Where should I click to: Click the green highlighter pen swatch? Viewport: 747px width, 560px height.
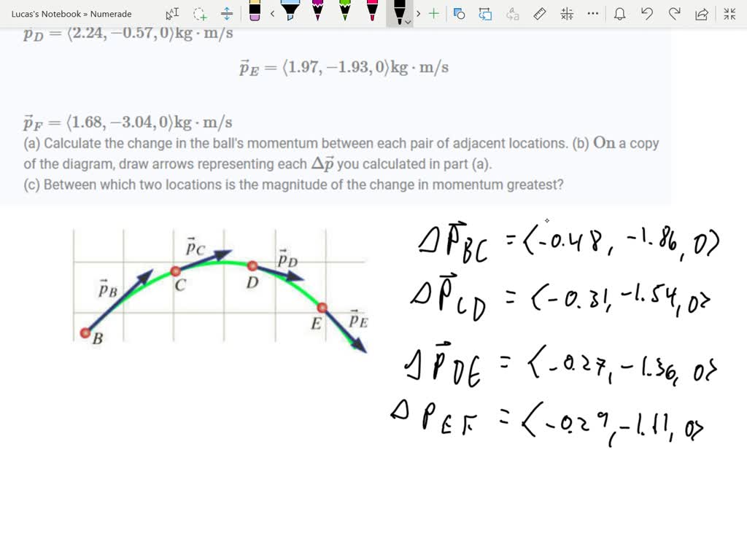(344, 12)
